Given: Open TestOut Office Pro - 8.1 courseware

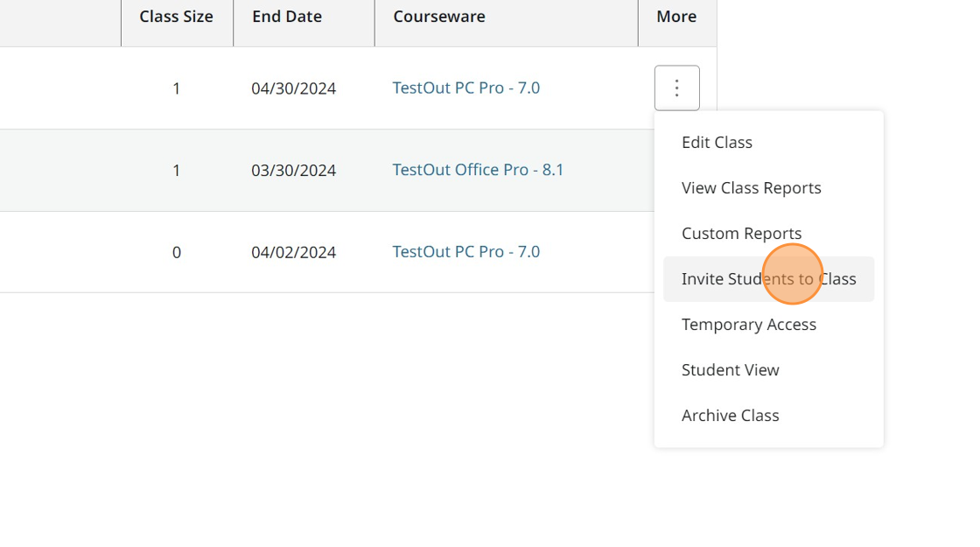Looking at the screenshot, I should [x=478, y=170].
